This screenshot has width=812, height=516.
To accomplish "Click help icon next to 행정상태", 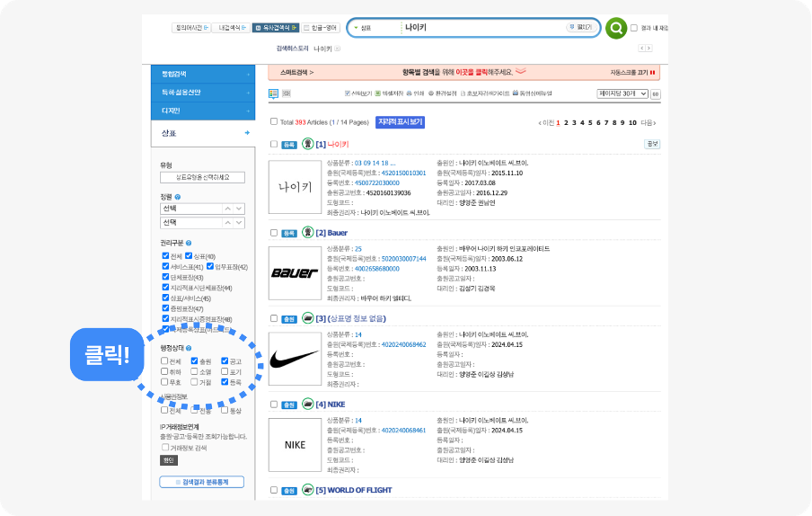I will (189, 348).
